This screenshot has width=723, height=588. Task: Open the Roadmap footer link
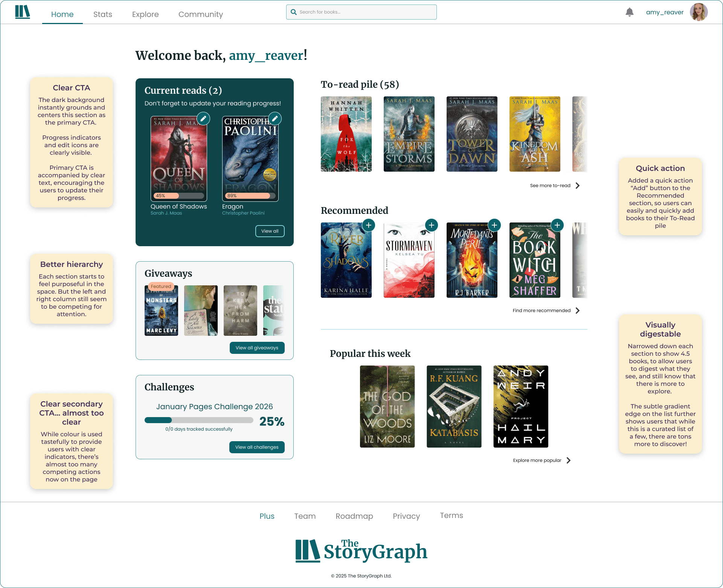(x=354, y=516)
